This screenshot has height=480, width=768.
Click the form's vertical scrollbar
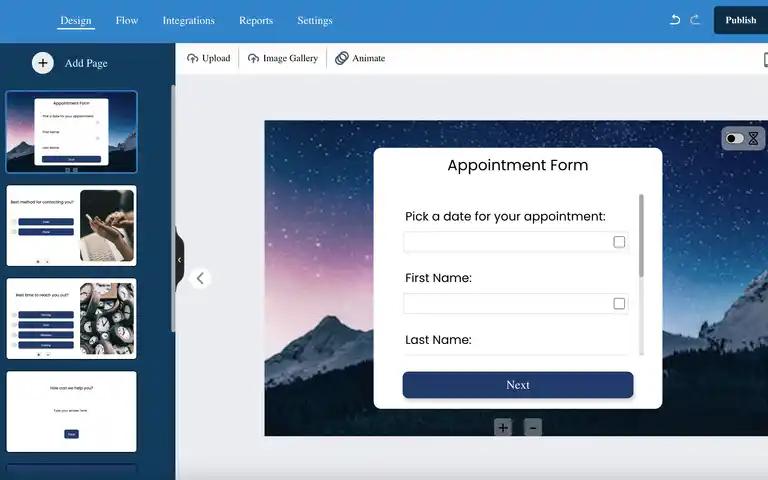(641, 235)
